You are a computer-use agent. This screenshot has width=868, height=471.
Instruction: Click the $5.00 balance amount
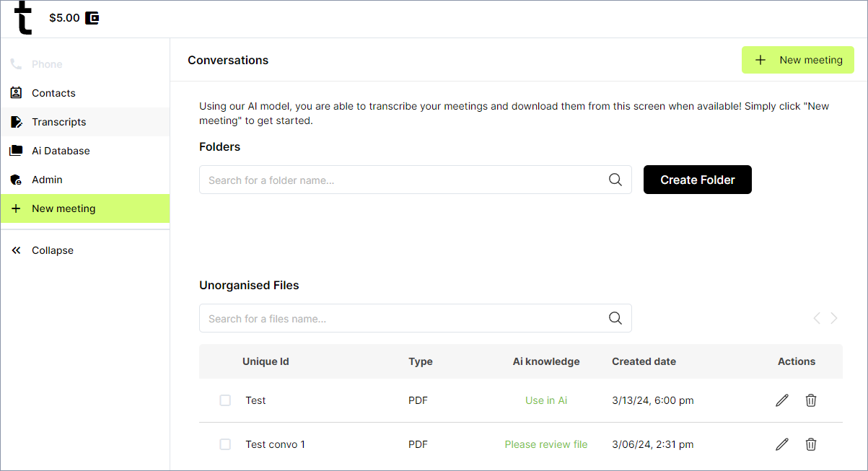[64, 18]
